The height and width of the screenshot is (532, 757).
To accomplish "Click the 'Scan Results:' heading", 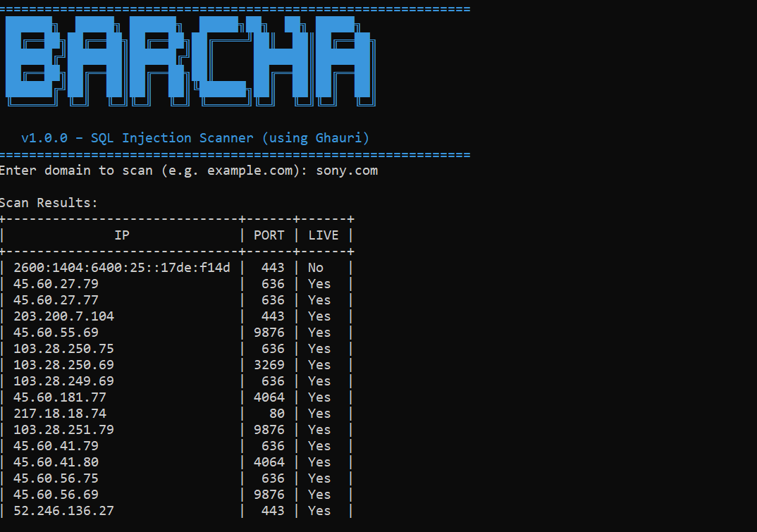I will coord(48,203).
